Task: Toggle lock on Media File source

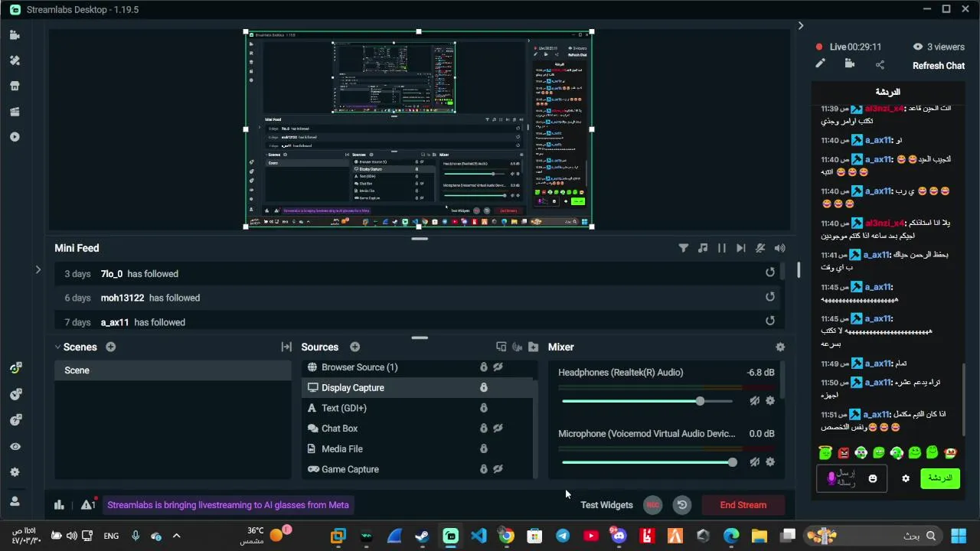Action: [x=484, y=448]
